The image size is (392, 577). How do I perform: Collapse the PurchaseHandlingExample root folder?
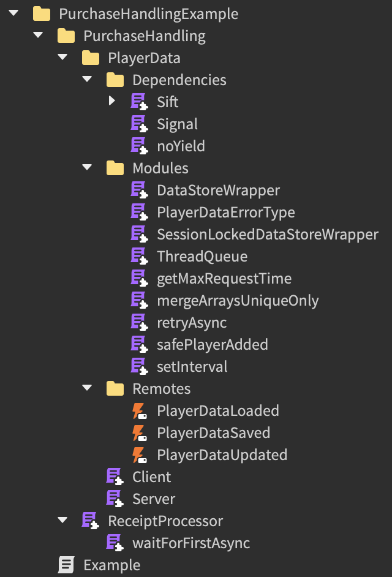click(x=13, y=13)
